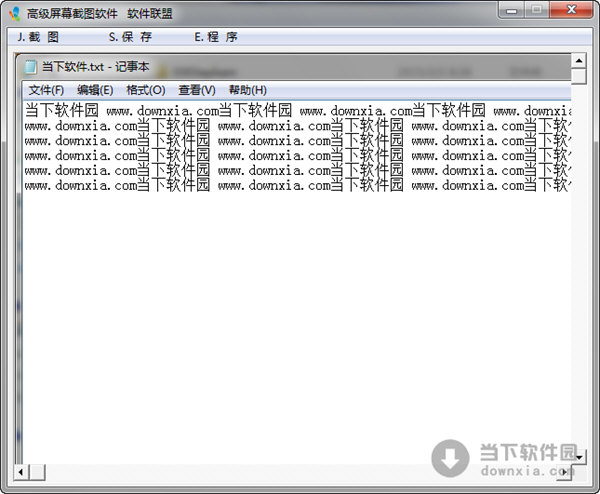Click inside the Notepad text area
This screenshot has height=494, width=600.
297,283
